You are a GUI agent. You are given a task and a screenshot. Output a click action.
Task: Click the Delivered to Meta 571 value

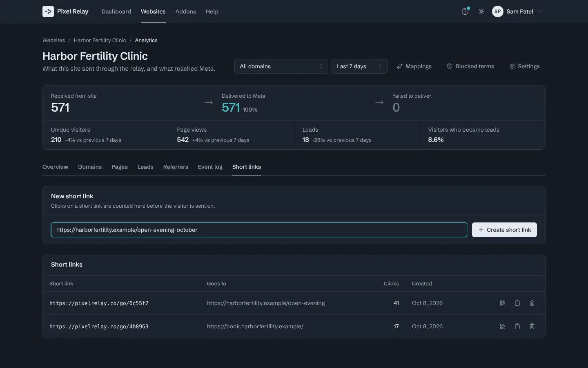(231, 108)
